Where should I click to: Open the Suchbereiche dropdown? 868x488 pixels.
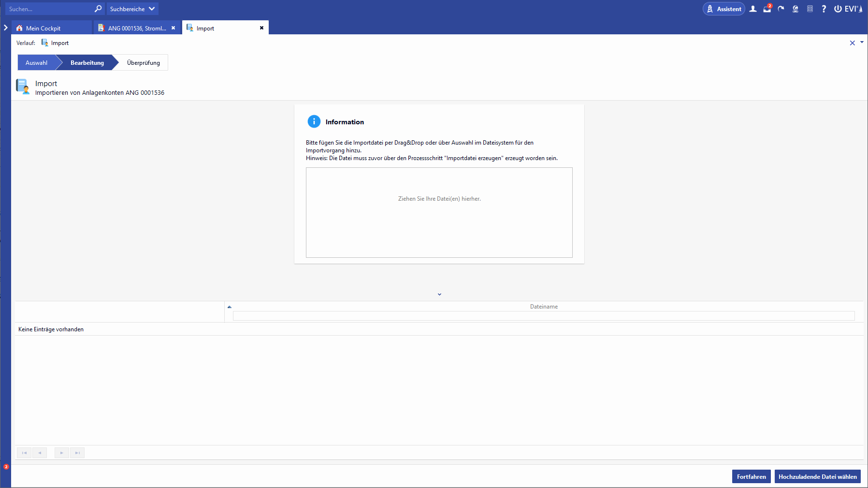click(132, 9)
